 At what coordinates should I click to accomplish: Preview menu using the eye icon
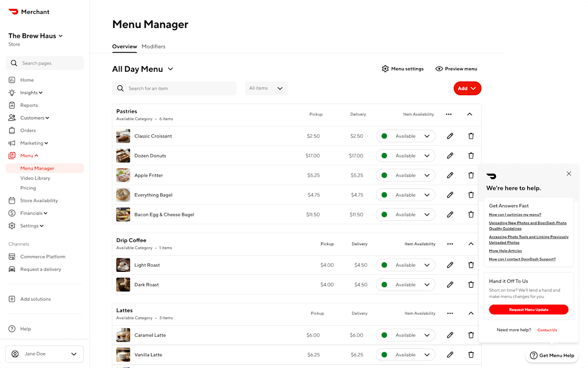pos(439,69)
